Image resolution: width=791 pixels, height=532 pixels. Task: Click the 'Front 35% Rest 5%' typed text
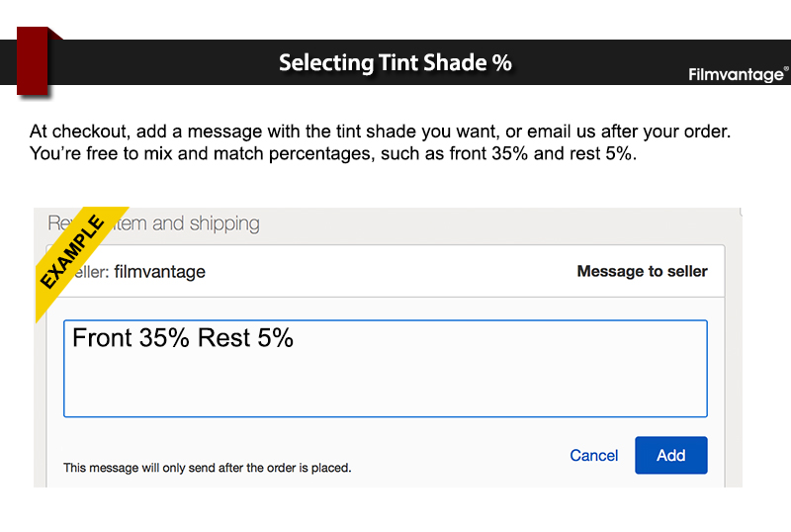click(183, 338)
